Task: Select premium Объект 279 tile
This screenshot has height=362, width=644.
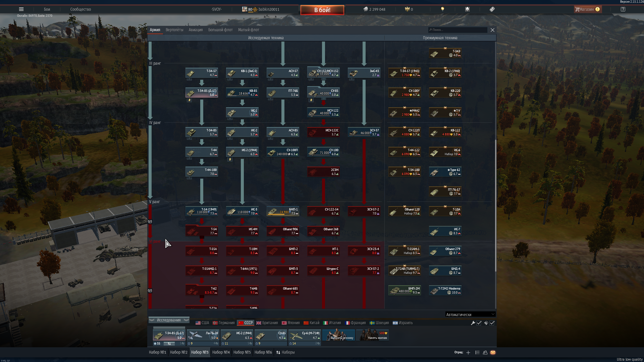Action: (x=445, y=251)
